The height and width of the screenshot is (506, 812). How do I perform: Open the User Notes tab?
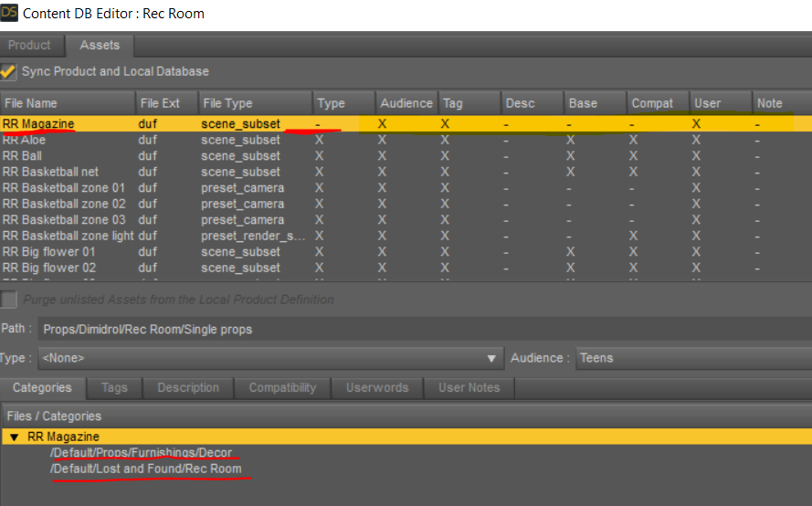coord(469,387)
